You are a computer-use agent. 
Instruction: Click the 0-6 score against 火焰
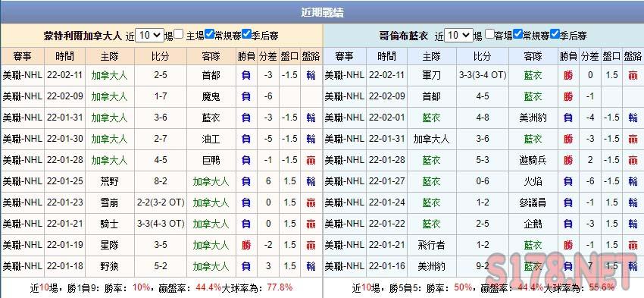pyautogui.click(x=483, y=181)
